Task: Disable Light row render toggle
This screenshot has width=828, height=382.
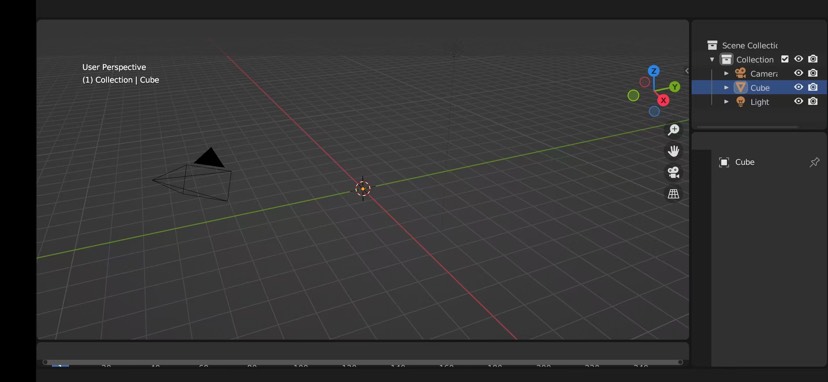Action: pyautogui.click(x=813, y=101)
